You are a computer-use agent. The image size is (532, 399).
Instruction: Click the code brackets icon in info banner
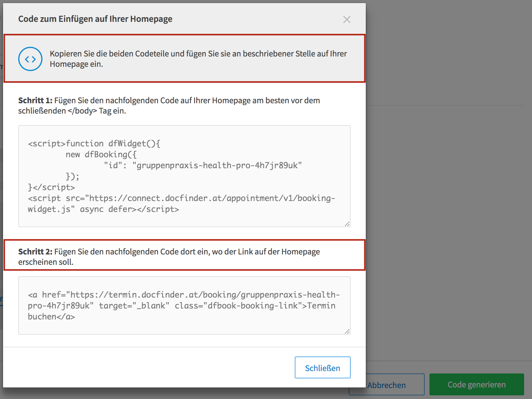(x=30, y=59)
